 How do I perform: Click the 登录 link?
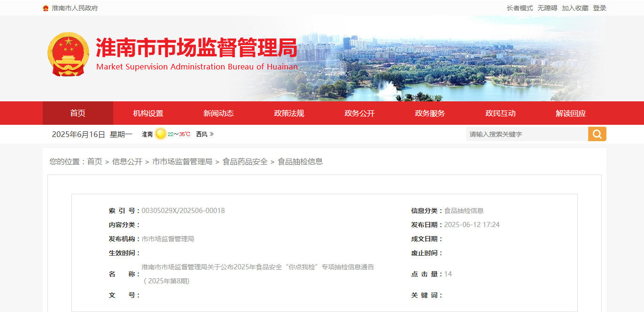point(599,8)
